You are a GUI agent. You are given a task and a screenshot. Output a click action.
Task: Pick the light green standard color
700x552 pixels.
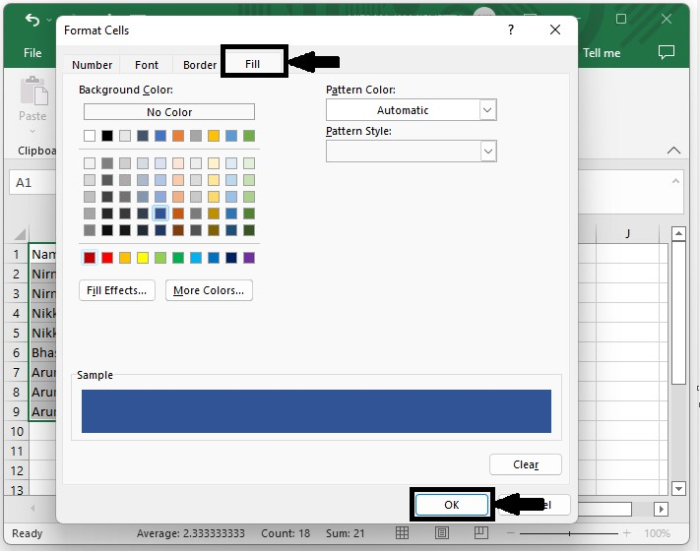(x=160, y=258)
